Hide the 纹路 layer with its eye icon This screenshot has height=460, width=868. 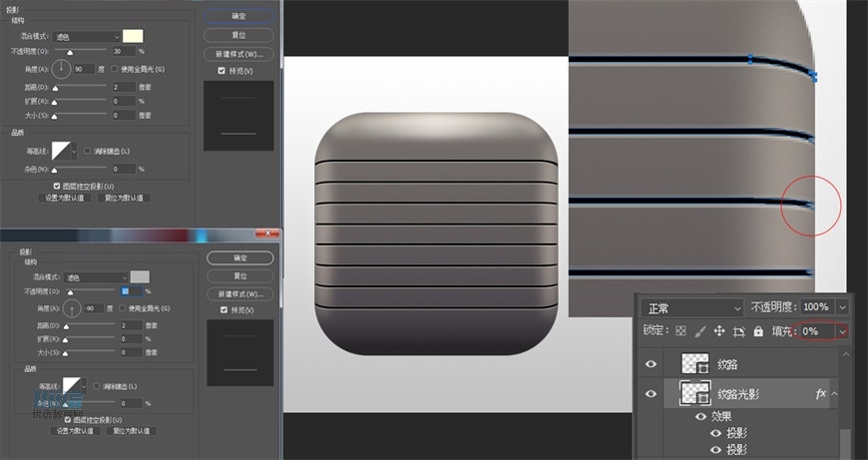[651, 363]
